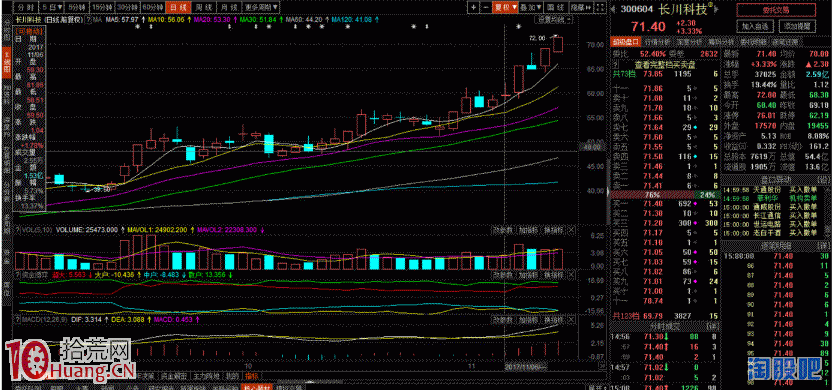Click the MA help question-mark icon
The width and height of the screenshot is (833, 390).
click(88, 19)
